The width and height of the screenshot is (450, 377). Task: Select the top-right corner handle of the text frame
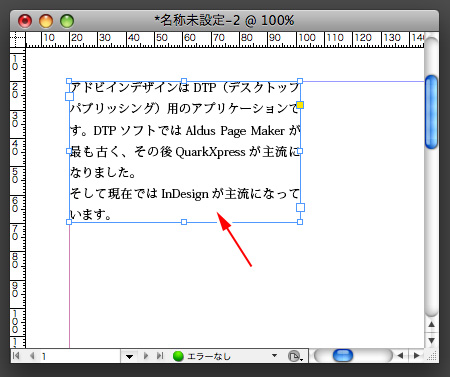[300, 81]
